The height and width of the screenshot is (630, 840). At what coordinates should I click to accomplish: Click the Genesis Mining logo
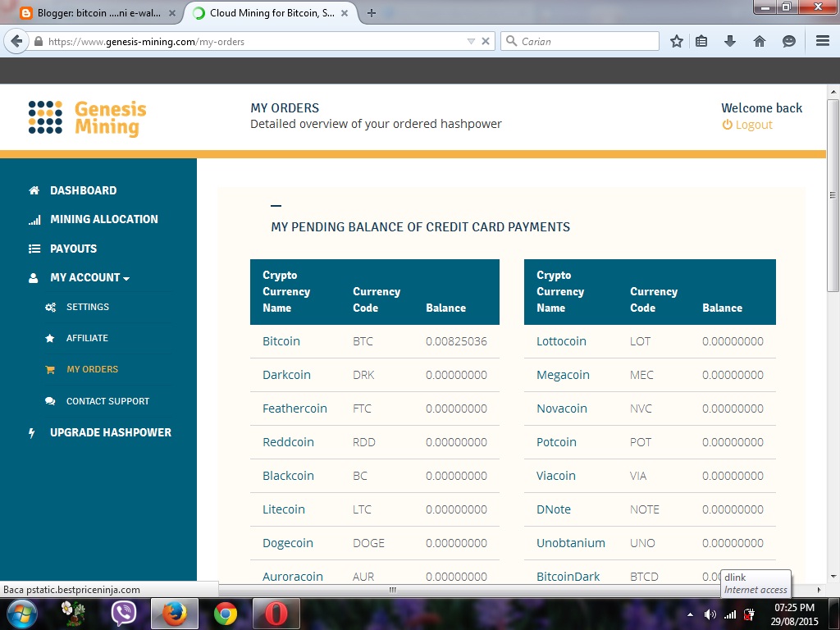tap(87, 118)
